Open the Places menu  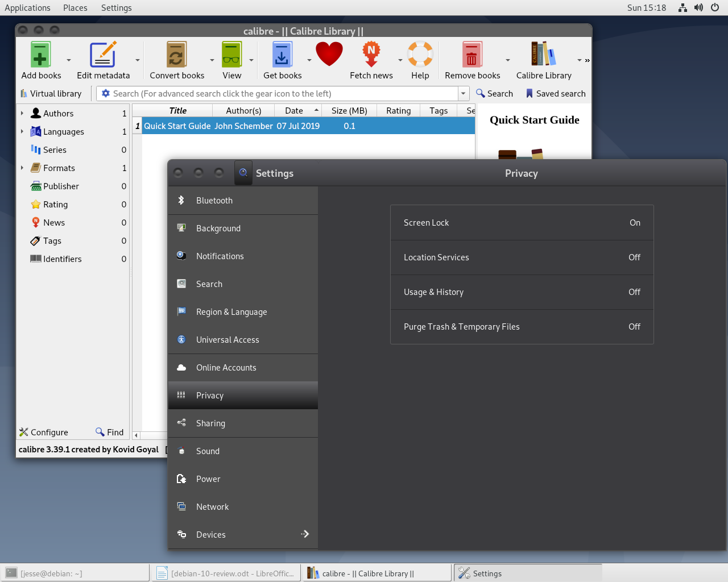pyautogui.click(x=75, y=7)
